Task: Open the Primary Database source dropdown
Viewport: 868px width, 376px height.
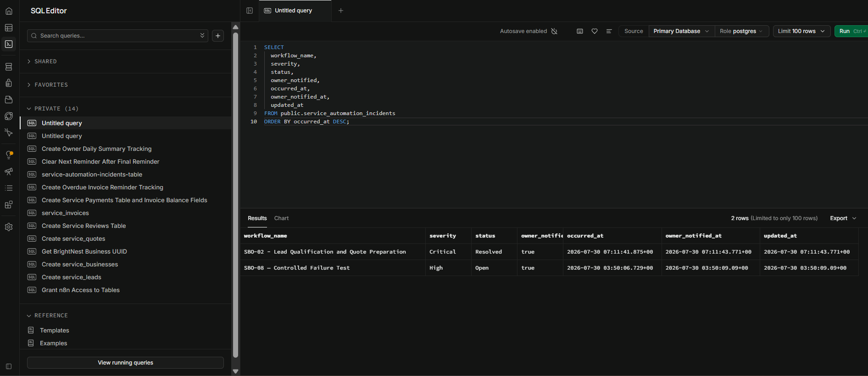Action: pyautogui.click(x=681, y=31)
